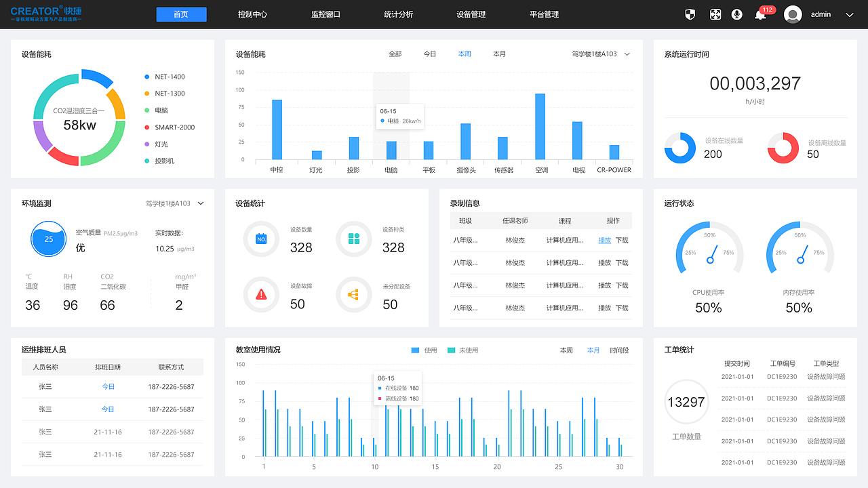Image resolution: width=868 pixels, height=488 pixels.
Task: Expand the admin account menu chevron
Action: (x=850, y=14)
